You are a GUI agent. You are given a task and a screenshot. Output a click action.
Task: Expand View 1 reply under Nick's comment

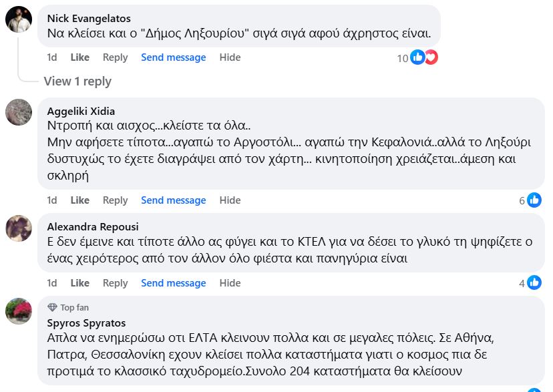click(77, 81)
